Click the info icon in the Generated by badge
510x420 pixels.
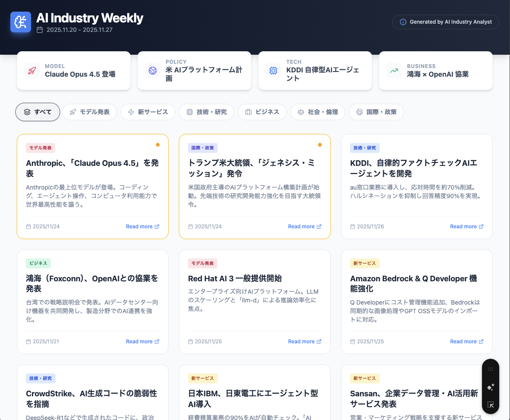click(403, 22)
